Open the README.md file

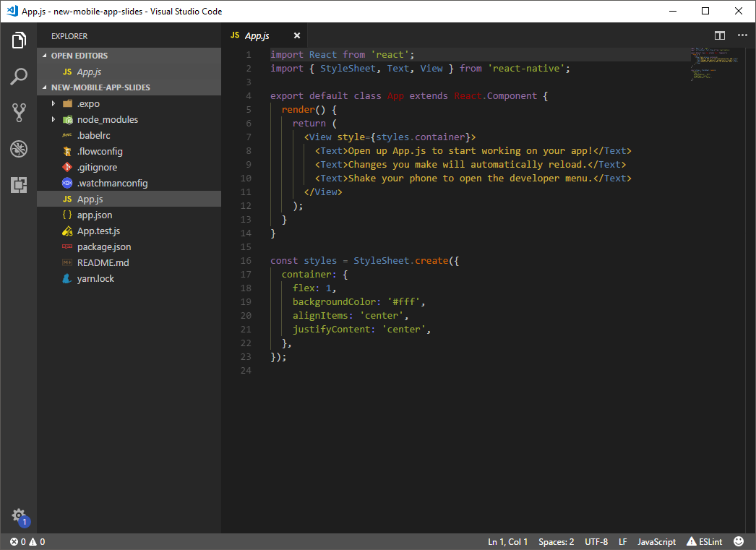coord(129,262)
